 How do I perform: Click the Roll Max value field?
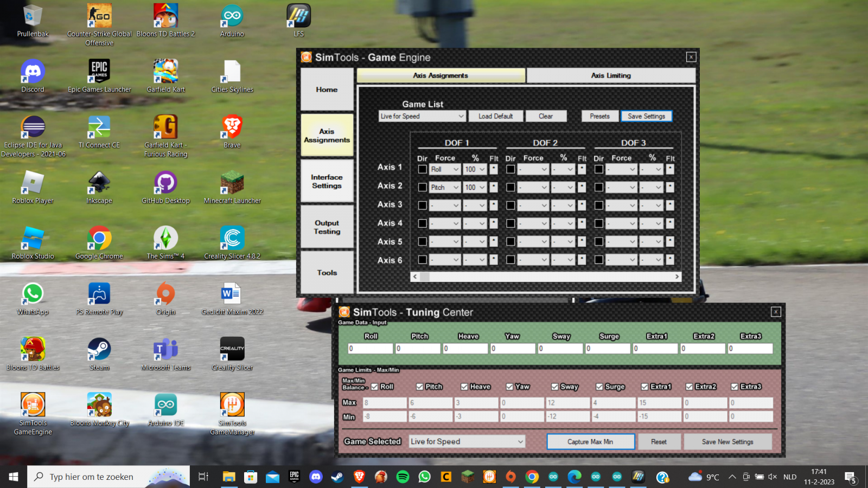385,402
